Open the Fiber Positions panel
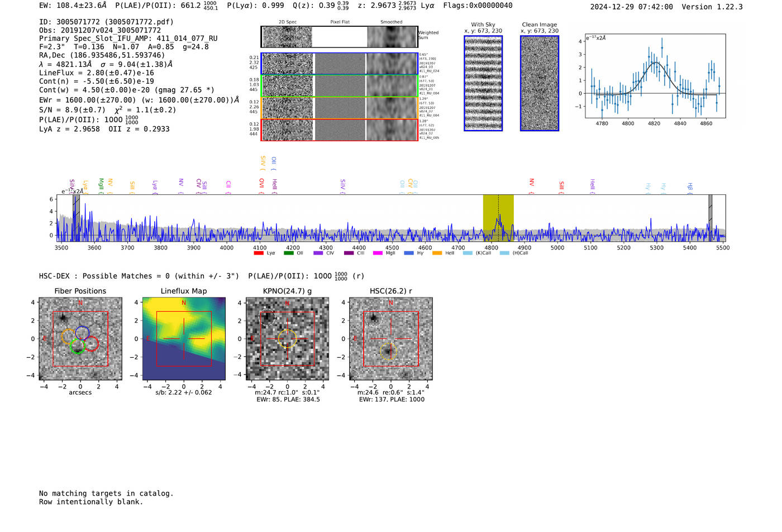The image size is (782, 532). (80, 339)
